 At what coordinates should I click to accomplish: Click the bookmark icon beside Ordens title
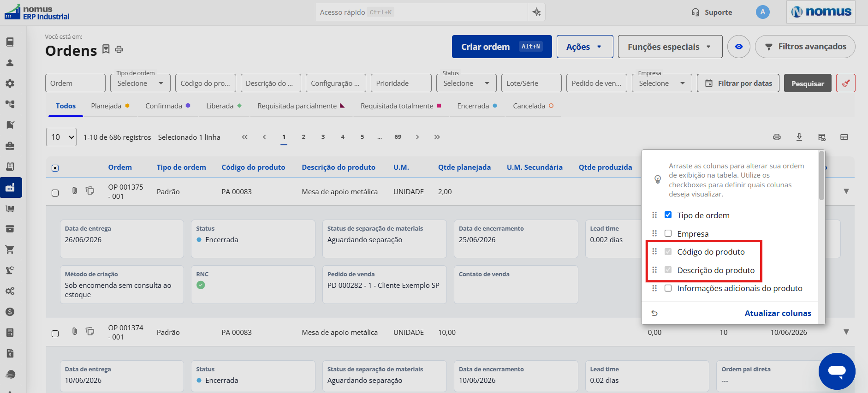pos(106,49)
